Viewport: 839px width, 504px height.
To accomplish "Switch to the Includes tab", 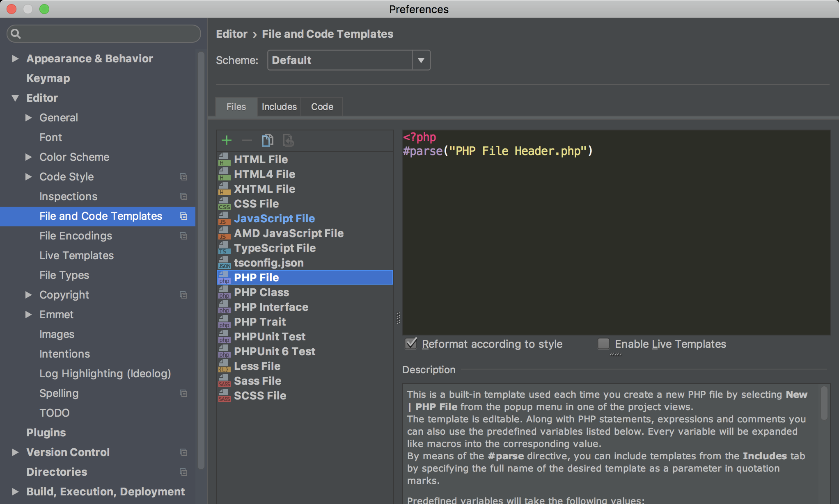I will pyautogui.click(x=279, y=107).
